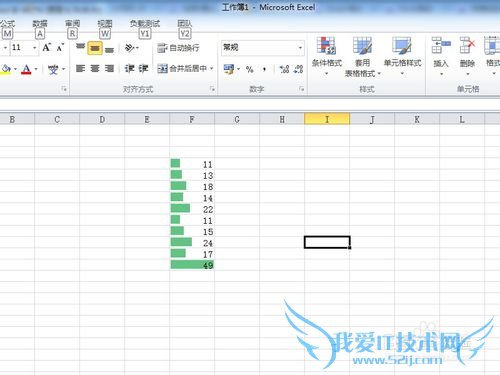The height and width of the screenshot is (375, 500).
Task: Select column C header
Action: pyautogui.click(x=57, y=119)
